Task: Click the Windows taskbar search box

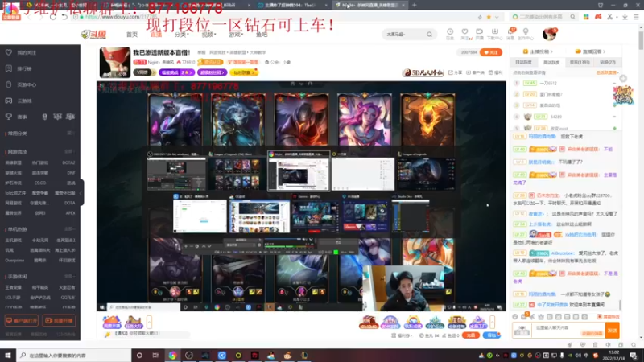Action: click(74, 355)
